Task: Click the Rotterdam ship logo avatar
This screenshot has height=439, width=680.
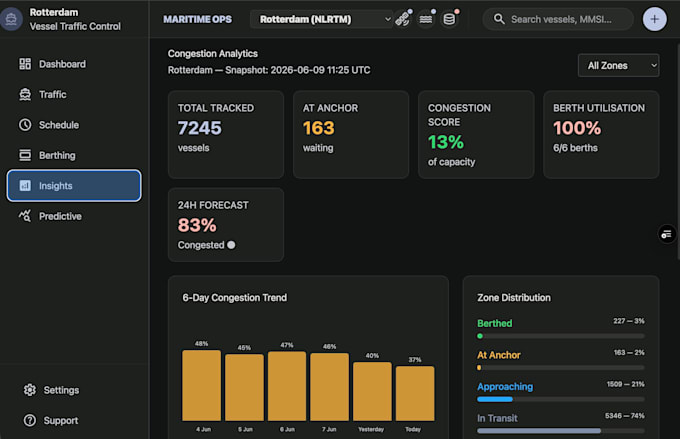Action: coord(11,19)
